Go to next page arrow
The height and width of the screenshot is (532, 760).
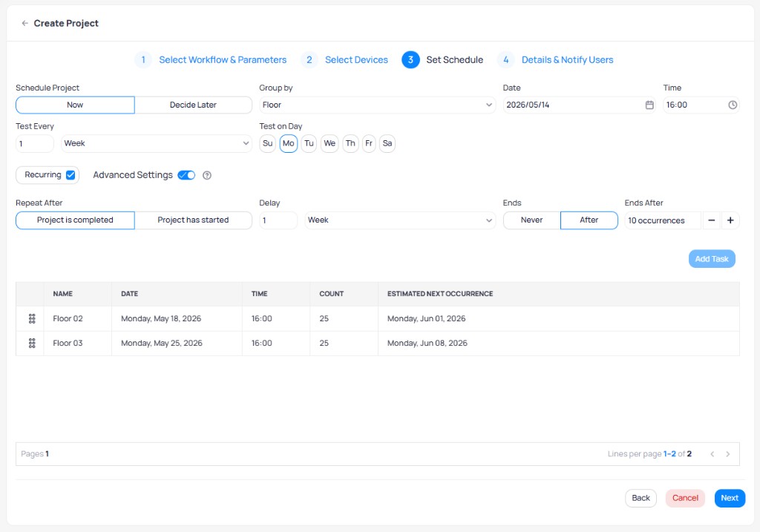[x=727, y=454]
